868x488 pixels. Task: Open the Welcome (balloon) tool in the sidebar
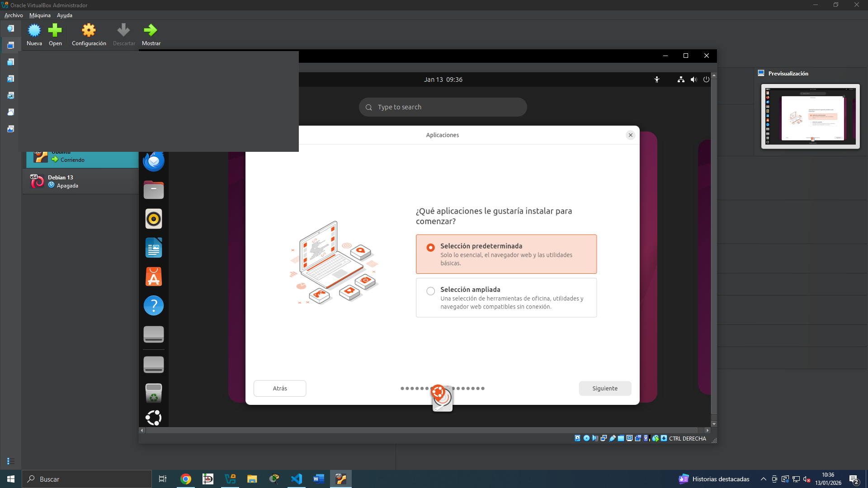(10, 28)
